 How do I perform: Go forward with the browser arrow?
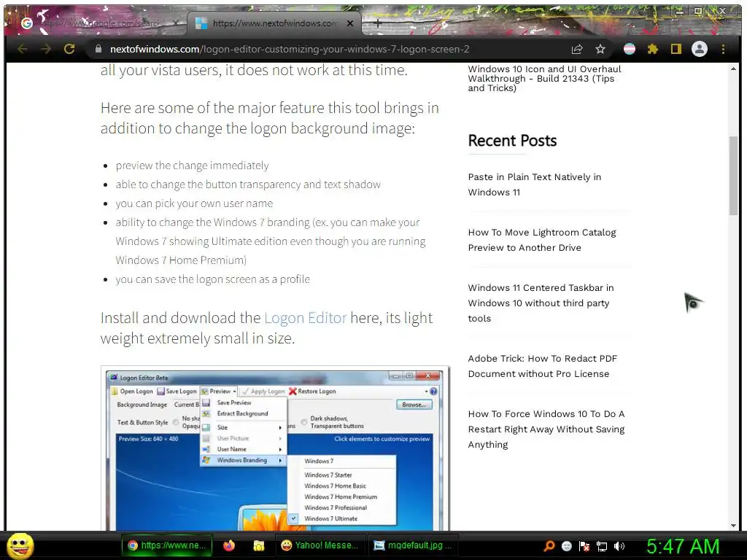click(46, 49)
